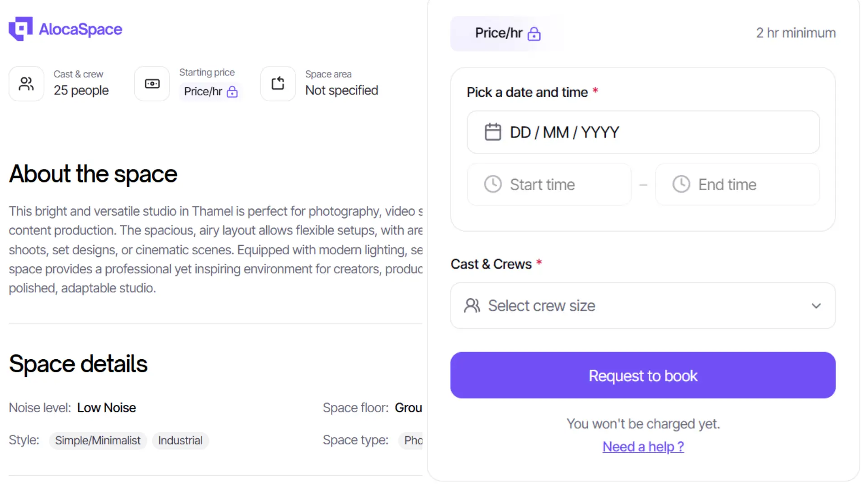868x488 pixels.
Task: Click the crew icon in Select crew size
Action: pyautogui.click(x=472, y=306)
